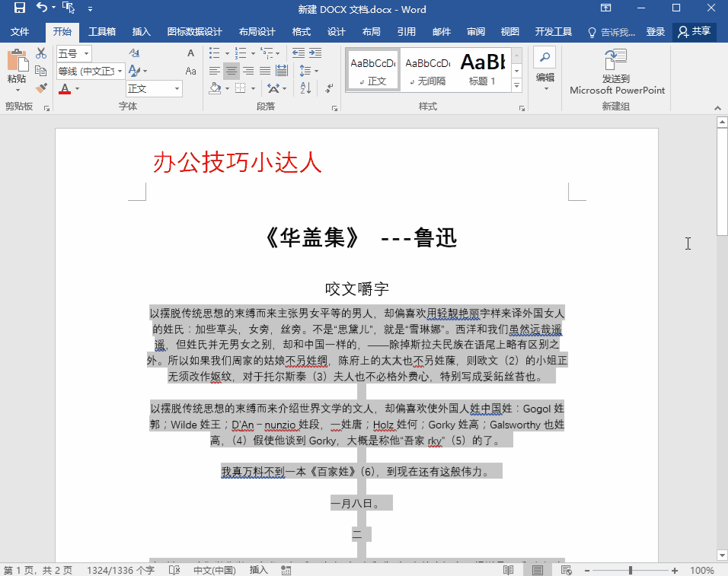Click the Clear Formatting icon

click(134, 53)
